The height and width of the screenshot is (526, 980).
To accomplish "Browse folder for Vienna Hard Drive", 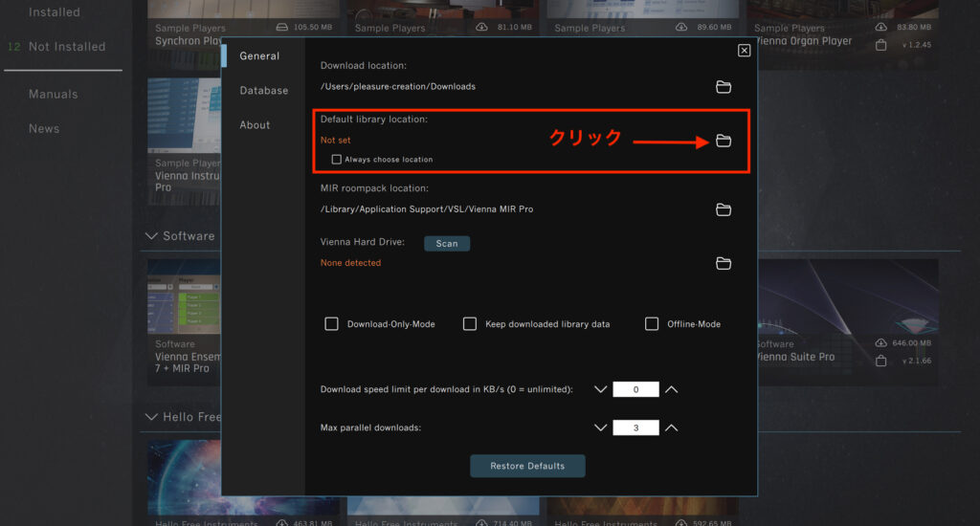I will [x=724, y=263].
